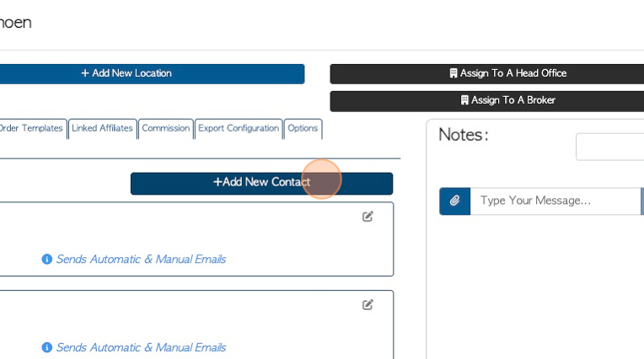This screenshot has width=644, height=359.
Task: Open first Sends Automatic & Manual Emails link
Action: point(141,260)
